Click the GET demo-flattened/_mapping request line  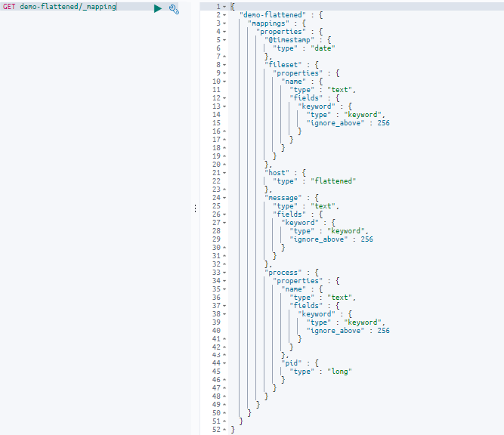tap(60, 7)
